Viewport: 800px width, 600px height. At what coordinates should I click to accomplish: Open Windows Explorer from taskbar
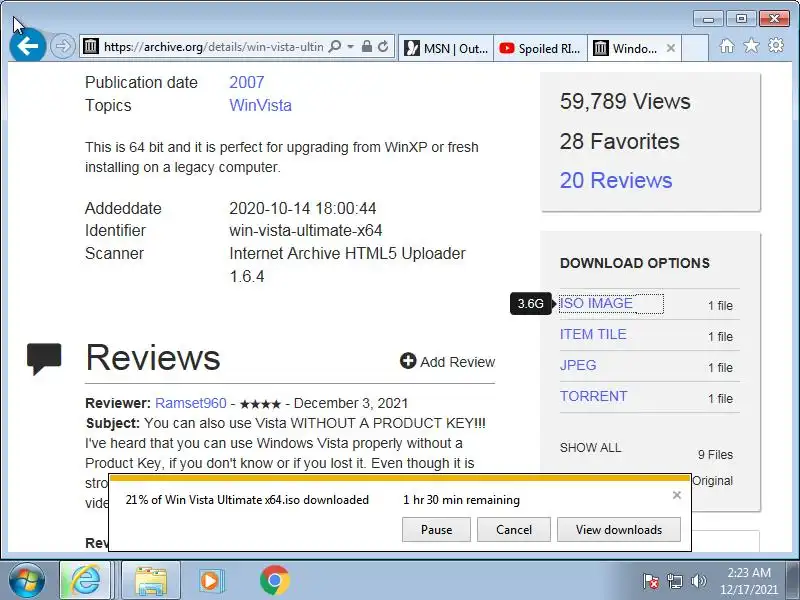point(151,581)
